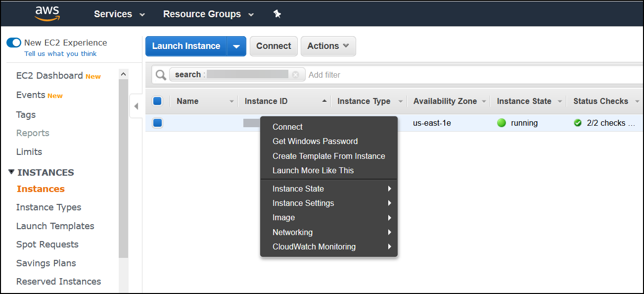Image resolution: width=644 pixels, height=294 pixels.
Task: Collapse the left navigation sidebar arrow
Action: pyautogui.click(x=136, y=105)
